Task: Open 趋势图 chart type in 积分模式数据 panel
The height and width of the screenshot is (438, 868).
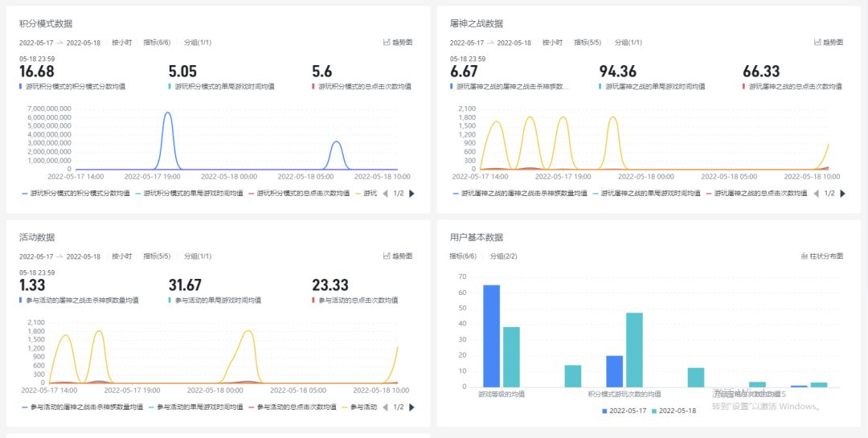Action: point(398,42)
